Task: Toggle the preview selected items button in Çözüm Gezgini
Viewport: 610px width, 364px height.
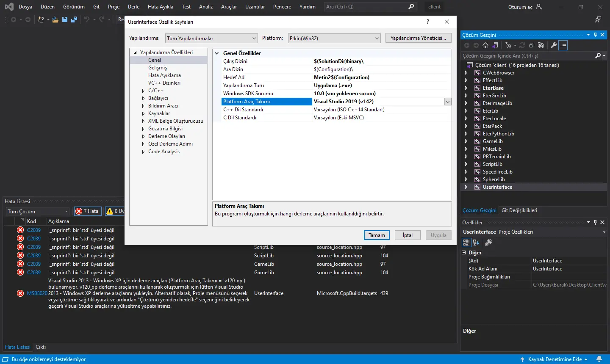Action: coord(563,45)
